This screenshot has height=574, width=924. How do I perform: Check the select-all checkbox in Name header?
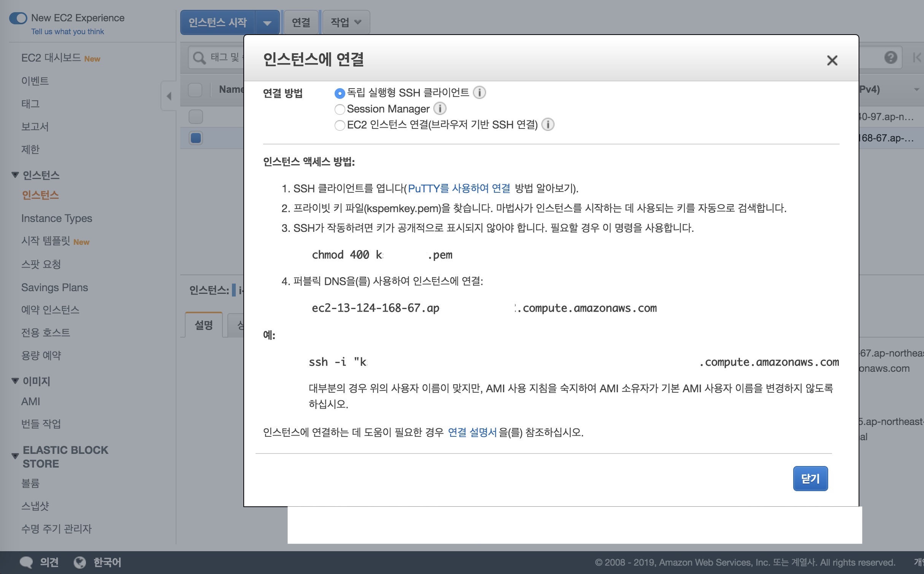pos(195,90)
